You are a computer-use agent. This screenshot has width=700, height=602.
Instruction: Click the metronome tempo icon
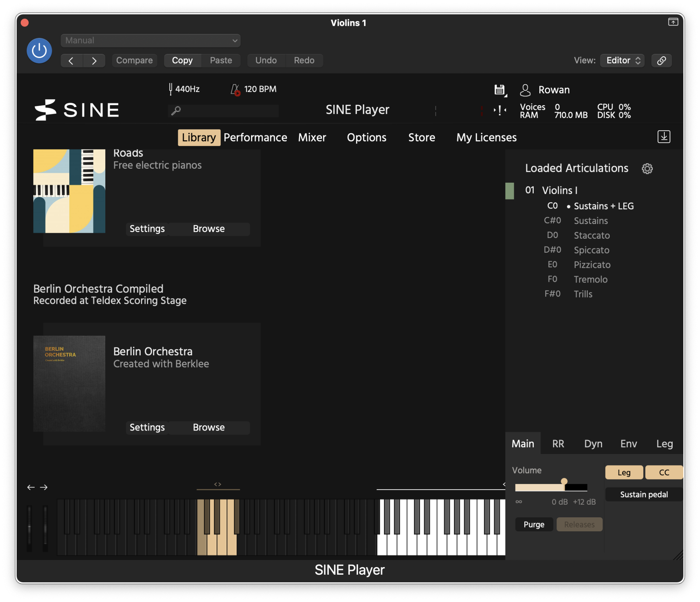[x=236, y=90]
